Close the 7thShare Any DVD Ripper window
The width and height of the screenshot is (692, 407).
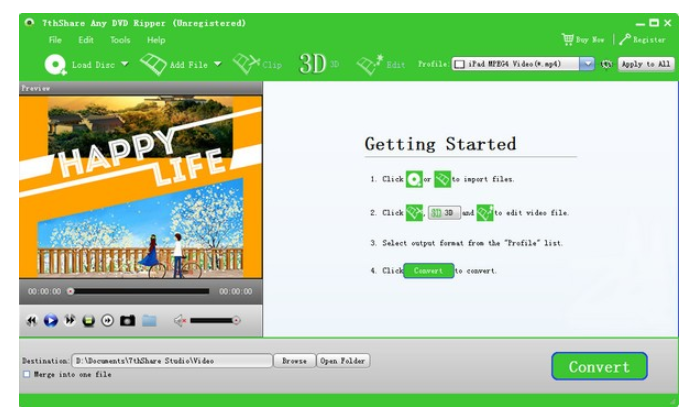pyautogui.click(x=668, y=23)
